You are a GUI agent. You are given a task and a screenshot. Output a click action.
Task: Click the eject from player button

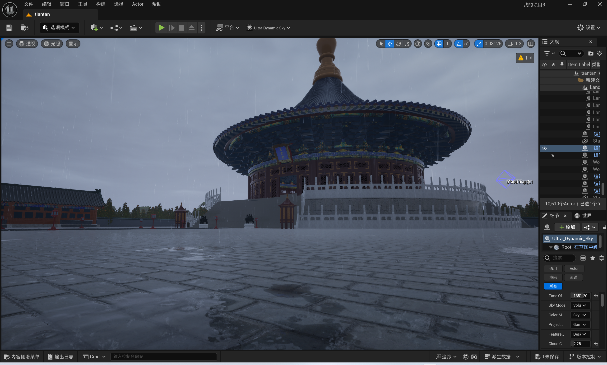tap(191, 28)
